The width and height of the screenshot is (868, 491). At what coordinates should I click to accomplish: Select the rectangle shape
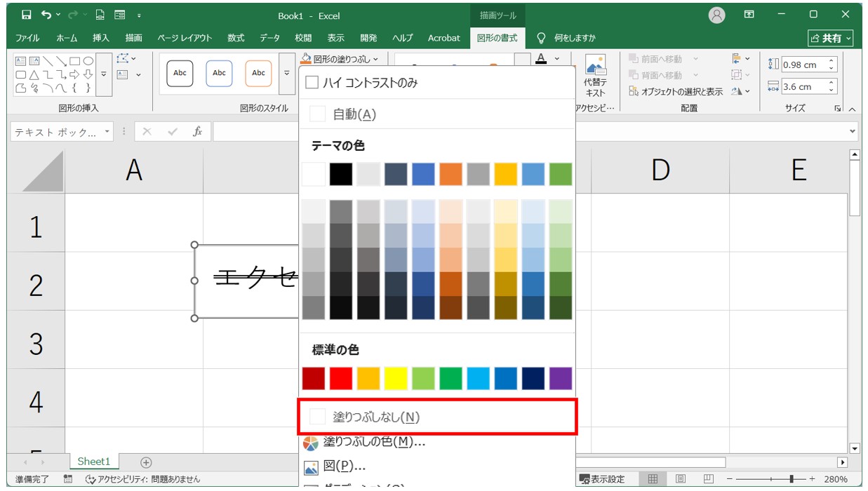pos(74,61)
